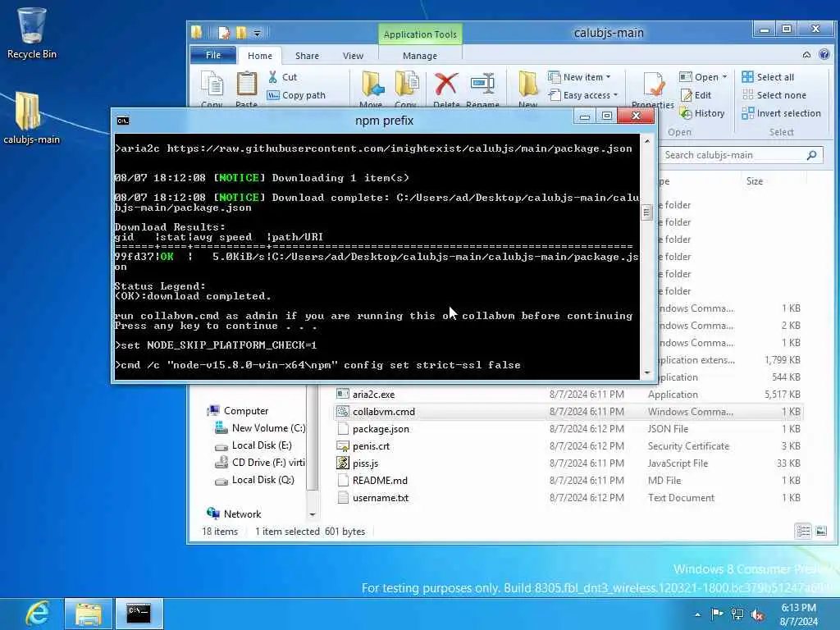
Task: Open the History button in the ribbon
Action: 702,113
